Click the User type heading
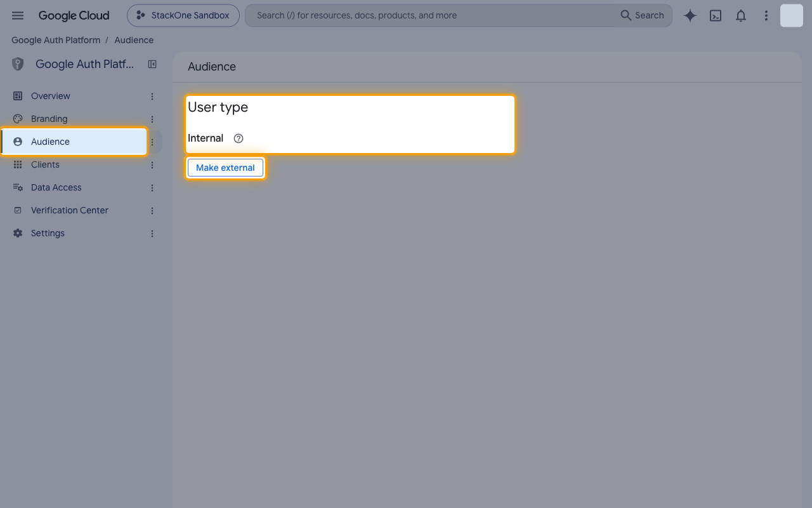The width and height of the screenshot is (812, 508). point(218,107)
